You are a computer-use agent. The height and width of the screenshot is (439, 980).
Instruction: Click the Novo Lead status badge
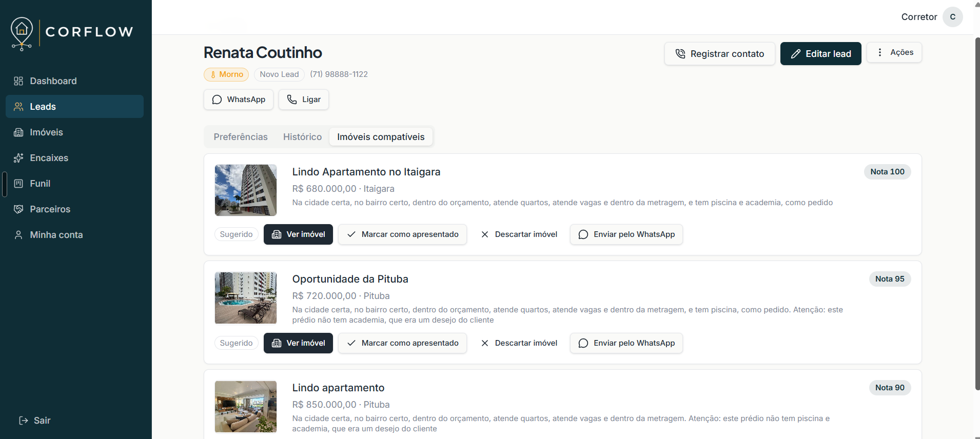click(279, 74)
